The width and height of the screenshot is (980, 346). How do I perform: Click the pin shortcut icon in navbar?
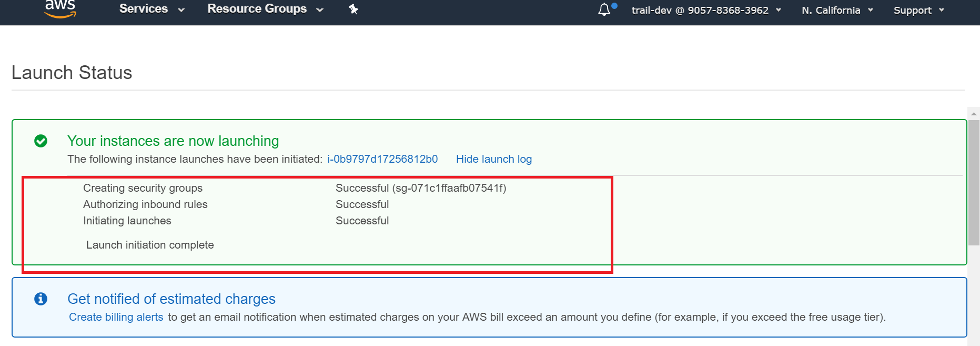[353, 9]
